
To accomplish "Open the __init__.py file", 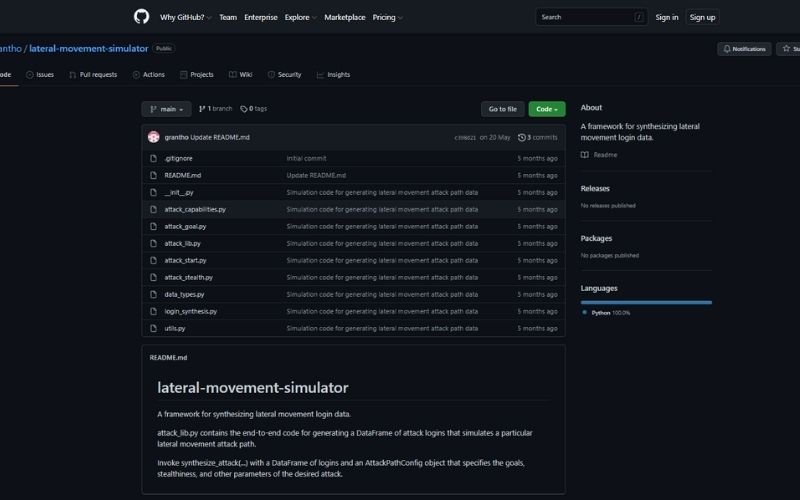I will [x=179, y=192].
